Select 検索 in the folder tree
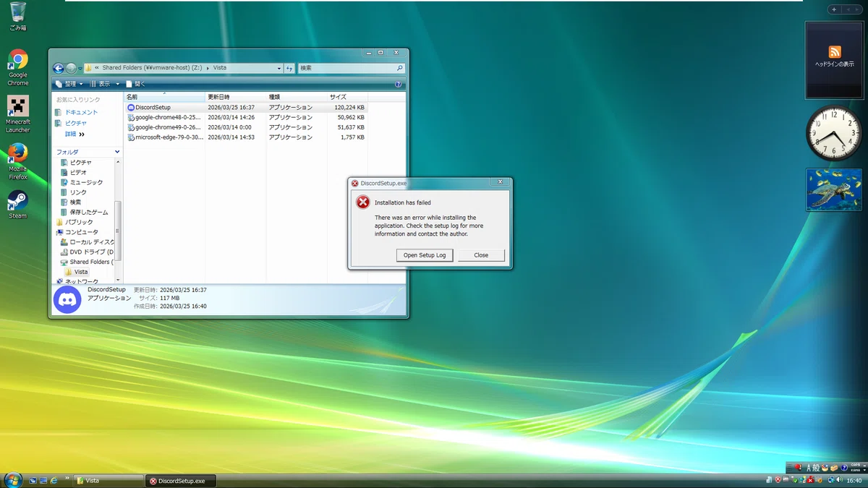Viewport: 868px width, 488px height. pyautogui.click(x=71, y=202)
